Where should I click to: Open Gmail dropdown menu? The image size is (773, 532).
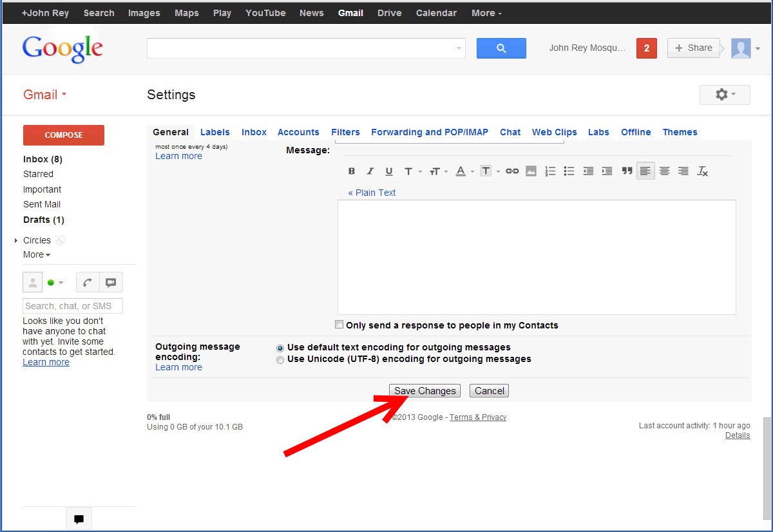(x=44, y=95)
